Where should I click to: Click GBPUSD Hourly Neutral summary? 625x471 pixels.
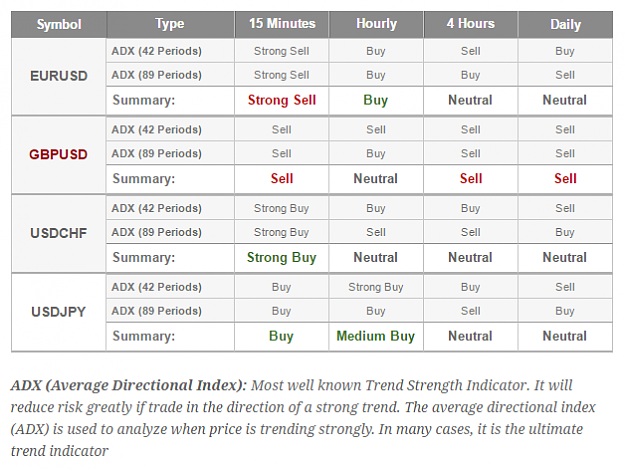coord(375,179)
